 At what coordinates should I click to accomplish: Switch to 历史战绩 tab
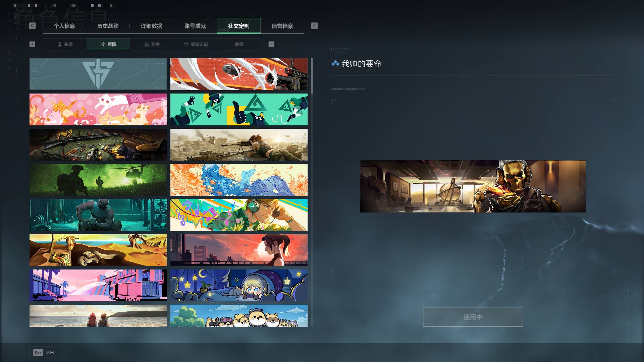[x=108, y=26]
